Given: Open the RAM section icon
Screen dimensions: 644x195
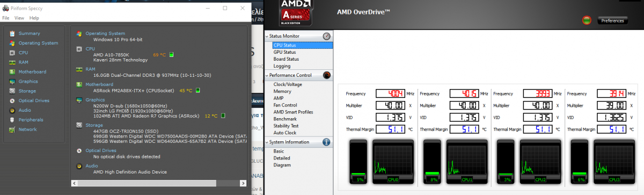Looking at the screenshot, I should (12, 62).
